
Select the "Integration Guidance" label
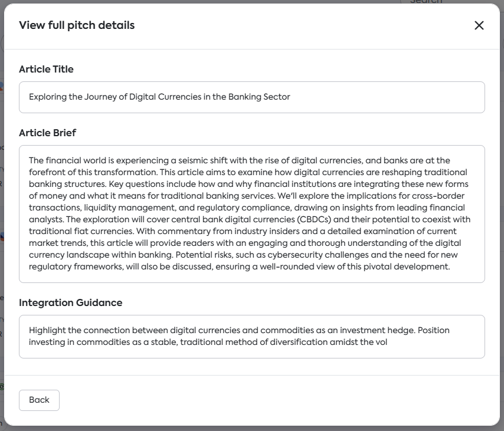tap(70, 302)
